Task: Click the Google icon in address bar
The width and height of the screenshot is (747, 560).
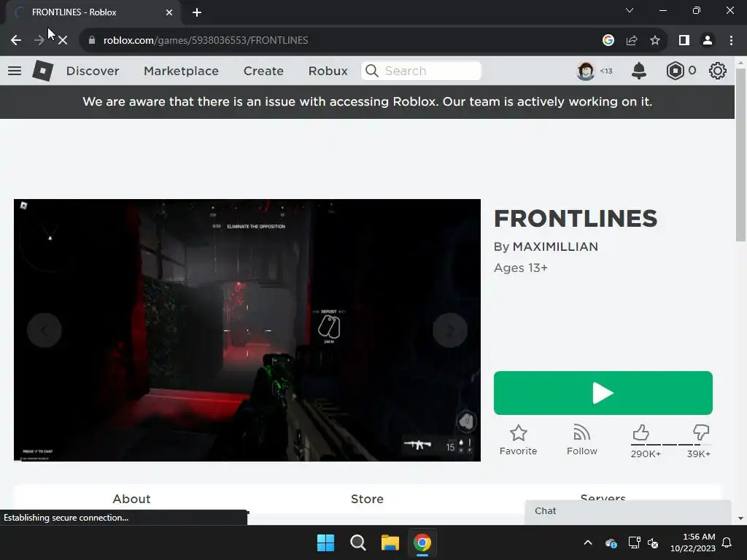Action: coord(608,41)
